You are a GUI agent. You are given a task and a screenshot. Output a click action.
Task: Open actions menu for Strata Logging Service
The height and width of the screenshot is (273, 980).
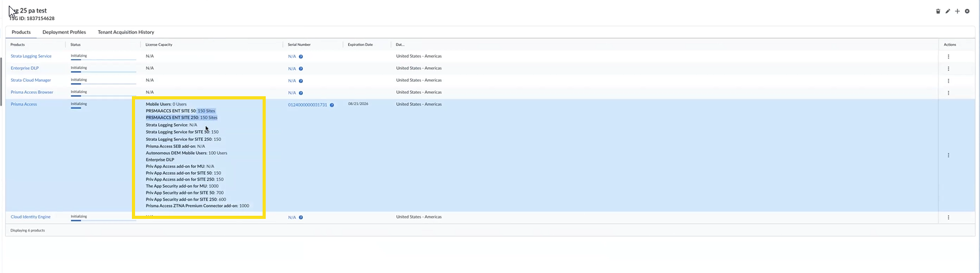click(x=948, y=57)
